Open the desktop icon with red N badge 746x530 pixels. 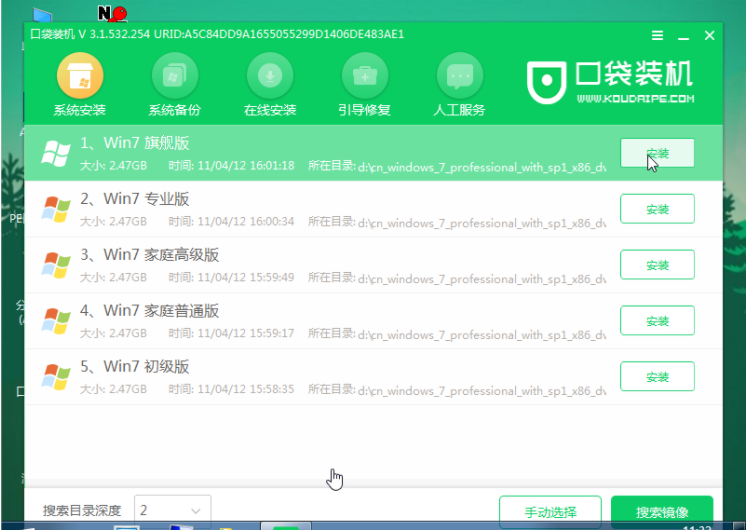click(x=112, y=13)
